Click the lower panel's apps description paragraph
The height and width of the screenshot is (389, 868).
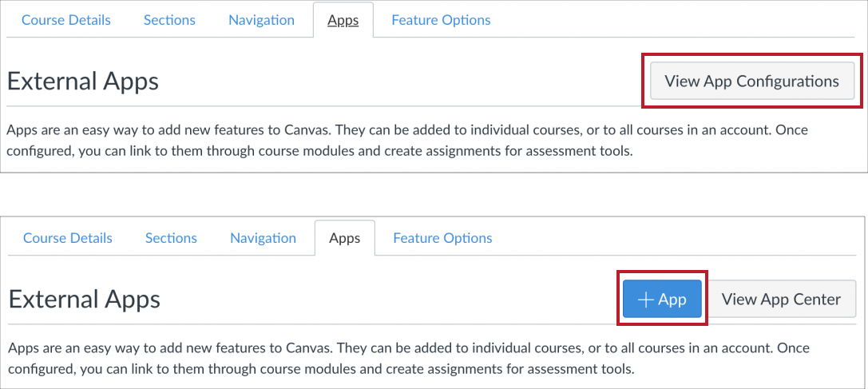click(x=319, y=359)
